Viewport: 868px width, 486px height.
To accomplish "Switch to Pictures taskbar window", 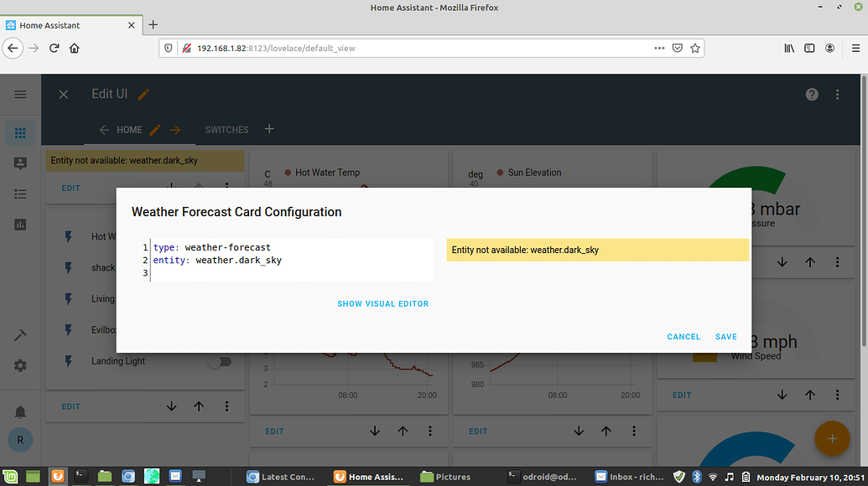I will (446, 477).
